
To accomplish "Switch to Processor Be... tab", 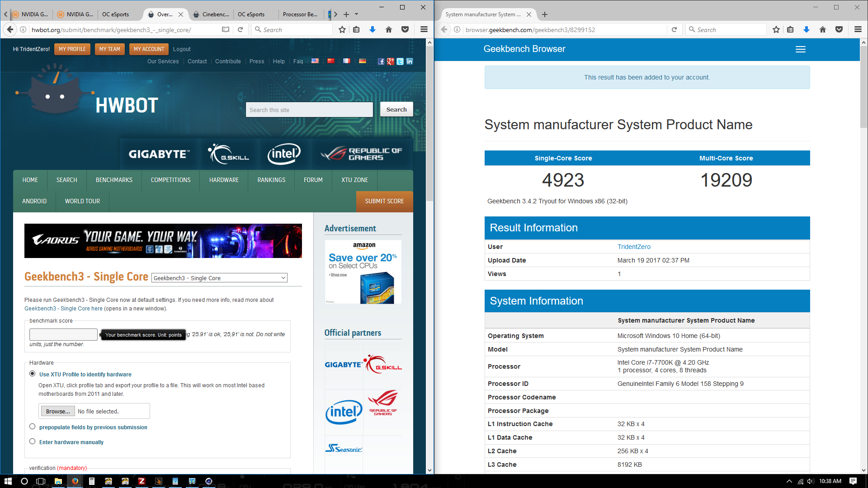I will pyautogui.click(x=301, y=14).
